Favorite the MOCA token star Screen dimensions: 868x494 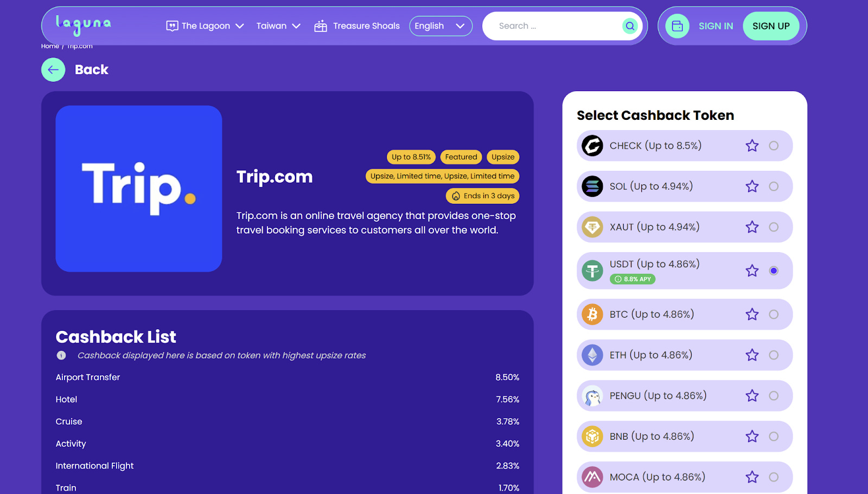[752, 477]
